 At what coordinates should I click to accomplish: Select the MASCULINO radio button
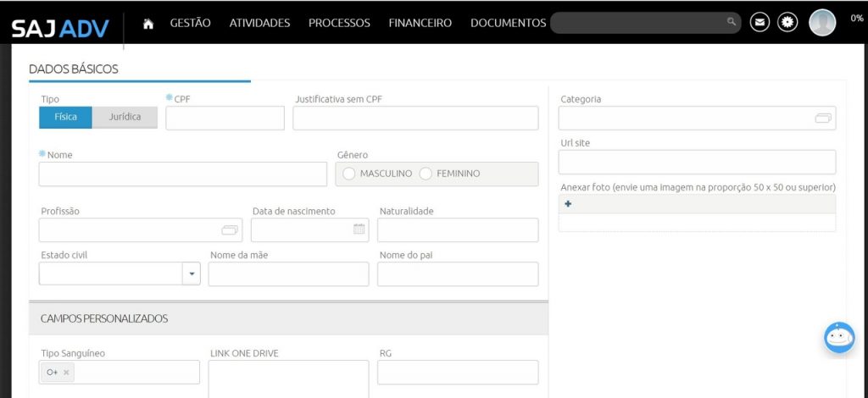coord(348,174)
